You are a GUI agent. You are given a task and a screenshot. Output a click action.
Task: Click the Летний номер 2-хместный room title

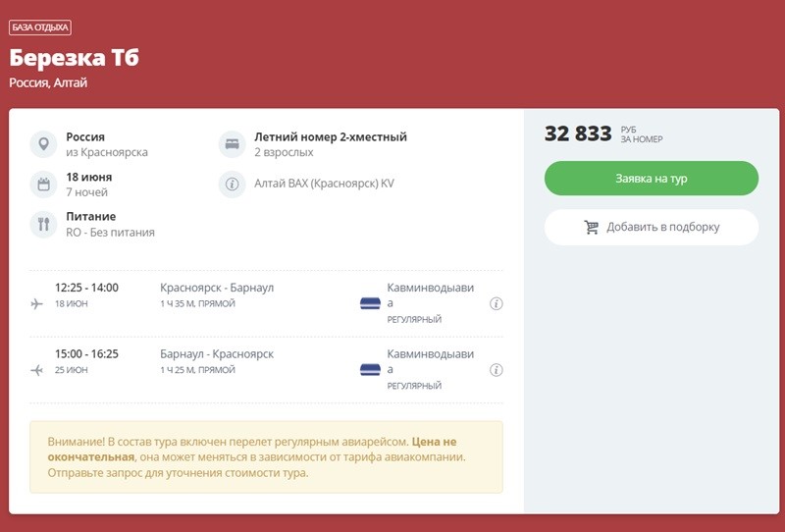tap(330, 137)
